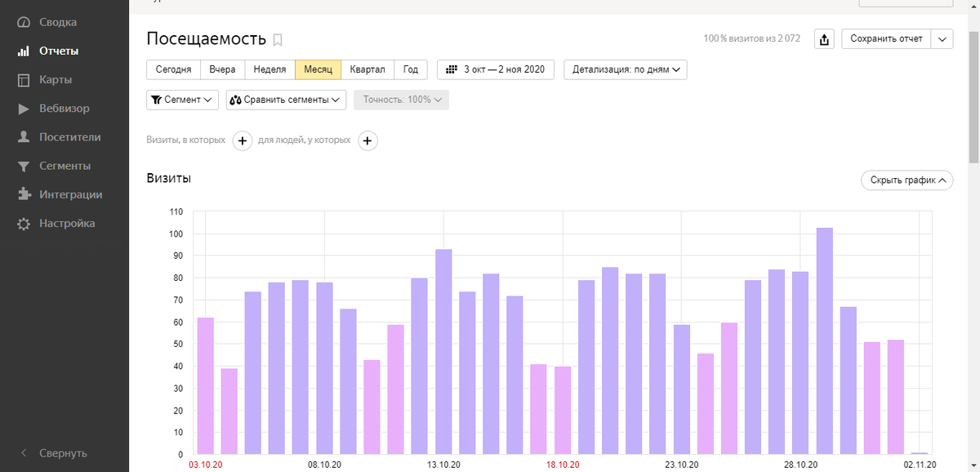
Task: Open the Посетители person icon
Action: [x=24, y=137]
